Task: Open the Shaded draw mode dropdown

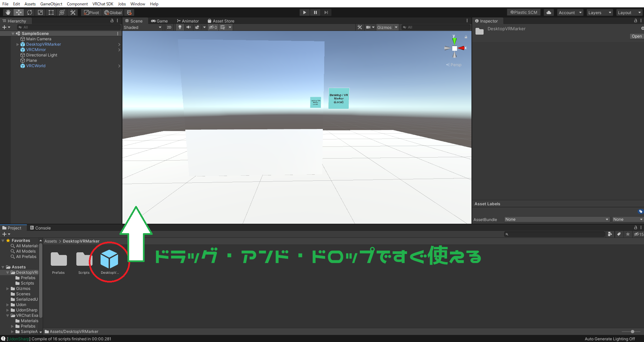Action: pyautogui.click(x=143, y=27)
